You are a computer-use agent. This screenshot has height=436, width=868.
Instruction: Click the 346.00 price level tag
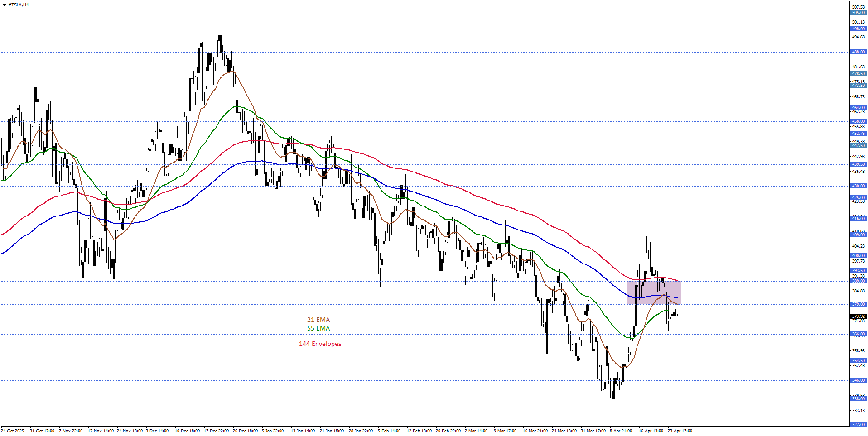click(x=858, y=380)
